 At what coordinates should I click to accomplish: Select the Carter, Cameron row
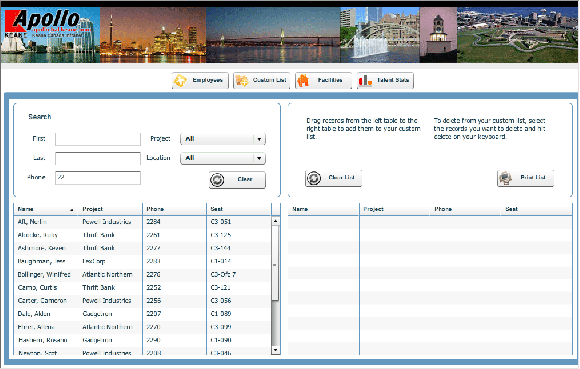coord(142,301)
